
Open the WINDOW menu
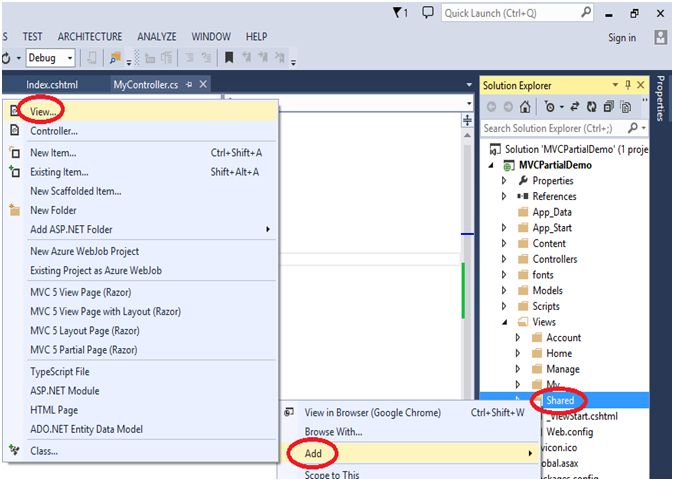click(211, 37)
